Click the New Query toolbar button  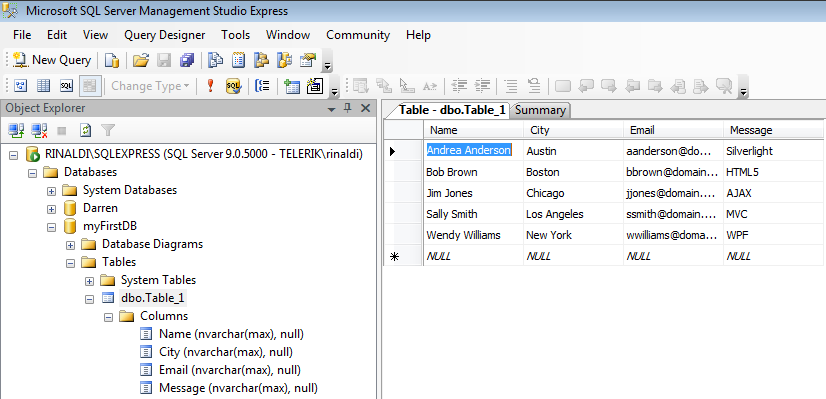click(52, 60)
